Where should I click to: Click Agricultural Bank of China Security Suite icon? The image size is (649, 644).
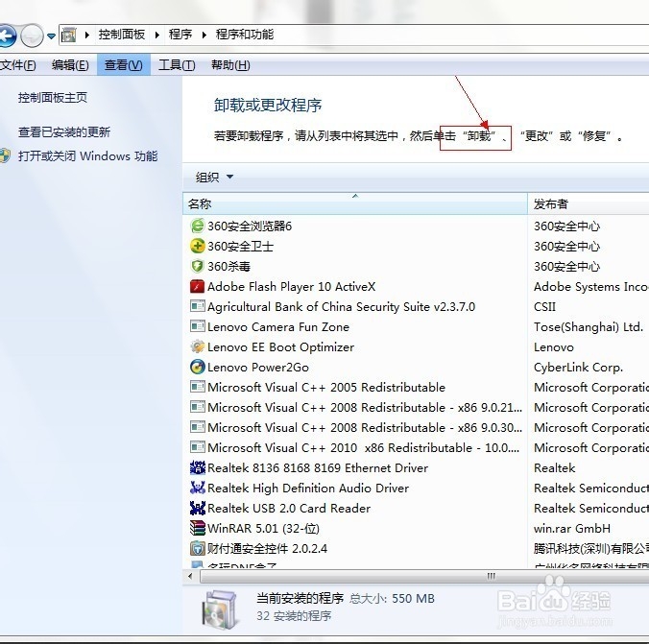(x=197, y=306)
